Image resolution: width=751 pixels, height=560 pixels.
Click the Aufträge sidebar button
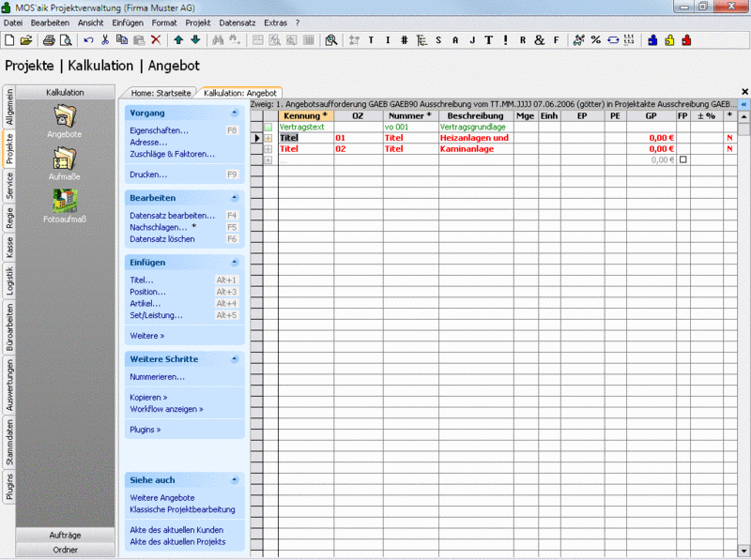coord(65,535)
